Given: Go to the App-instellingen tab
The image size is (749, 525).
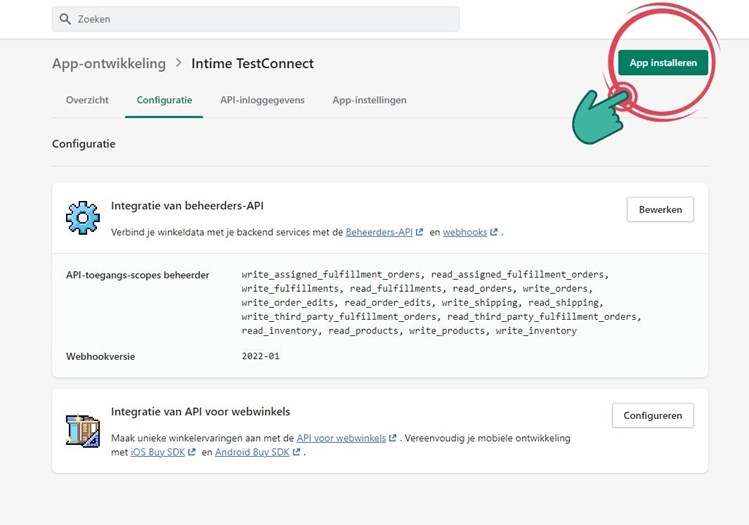Looking at the screenshot, I should pos(369,100).
